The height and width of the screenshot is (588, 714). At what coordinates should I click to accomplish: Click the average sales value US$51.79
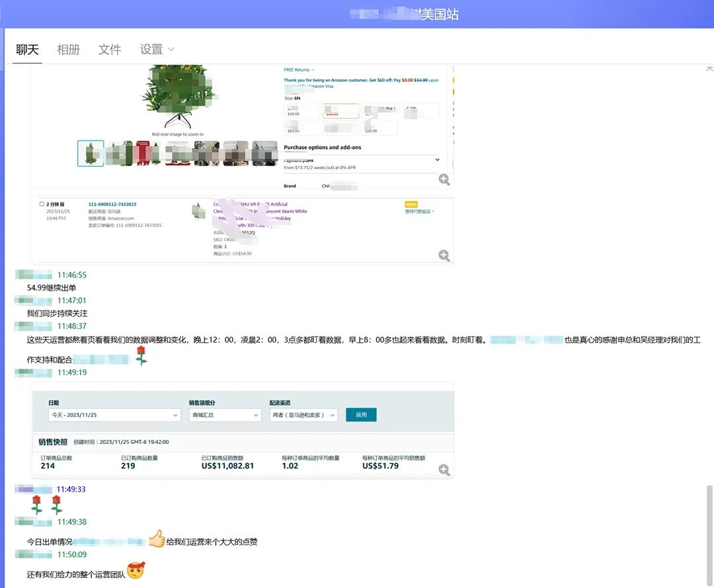click(x=380, y=466)
